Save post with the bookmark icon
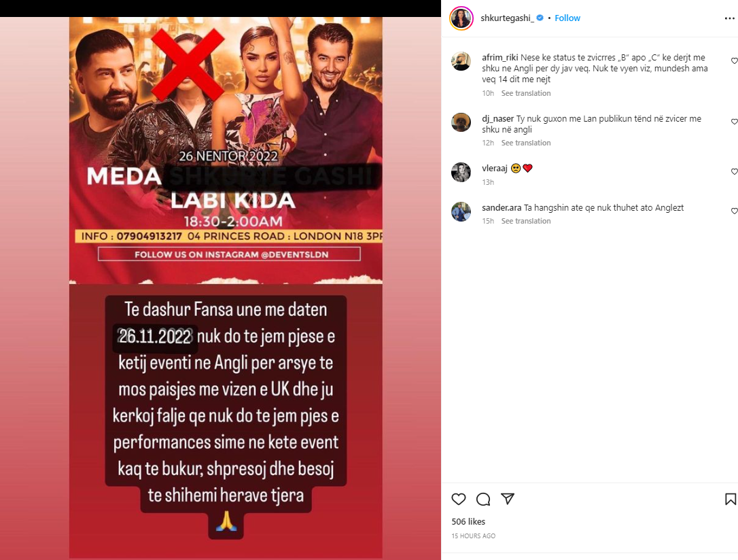This screenshot has height=560, width=738. tap(731, 499)
